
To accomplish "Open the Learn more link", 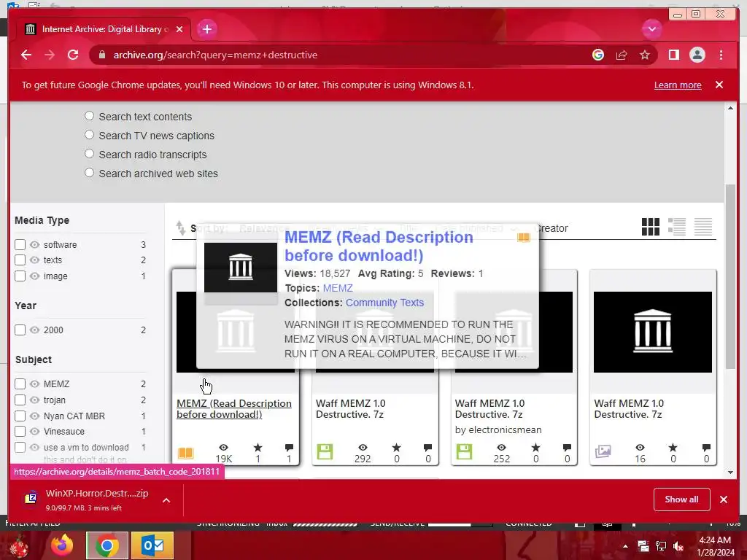I will 678,85.
